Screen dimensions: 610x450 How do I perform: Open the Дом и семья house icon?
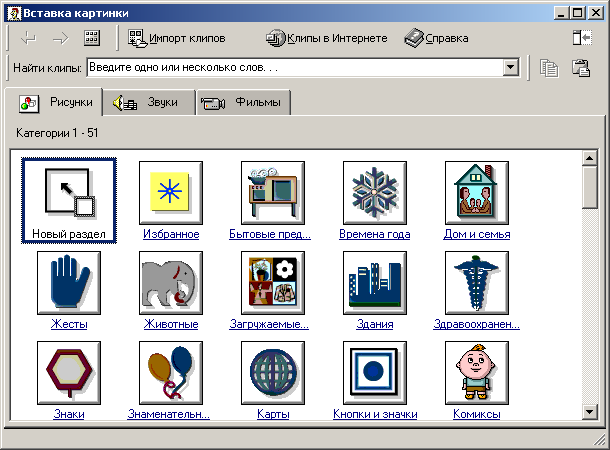click(477, 193)
